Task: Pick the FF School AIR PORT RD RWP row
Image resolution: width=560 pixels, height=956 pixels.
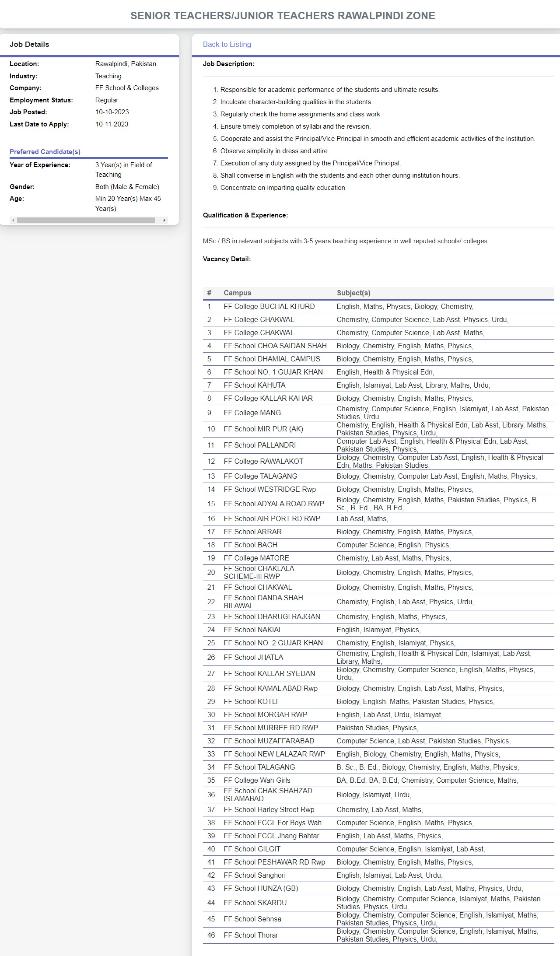Action: tap(272, 519)
